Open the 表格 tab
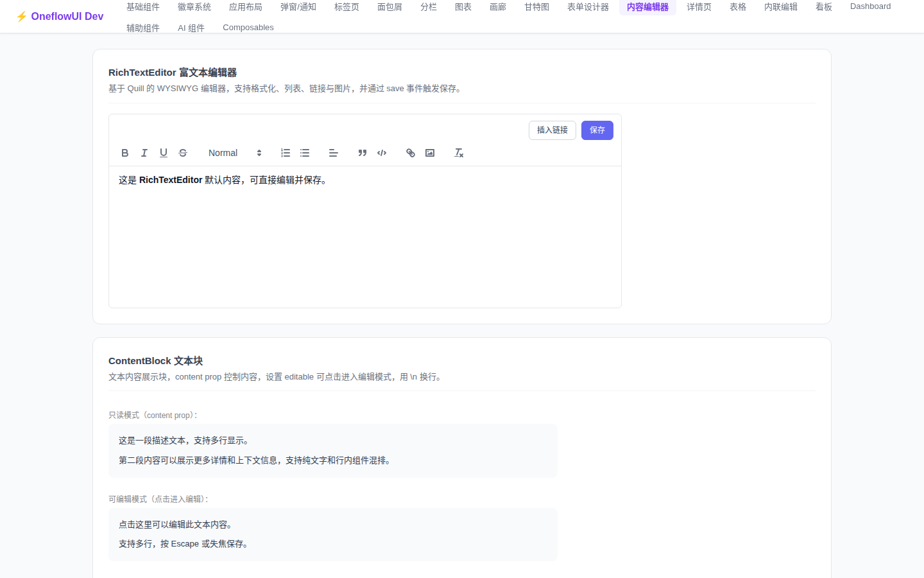This screenshot has width=924, height=578. click(738, 7)
